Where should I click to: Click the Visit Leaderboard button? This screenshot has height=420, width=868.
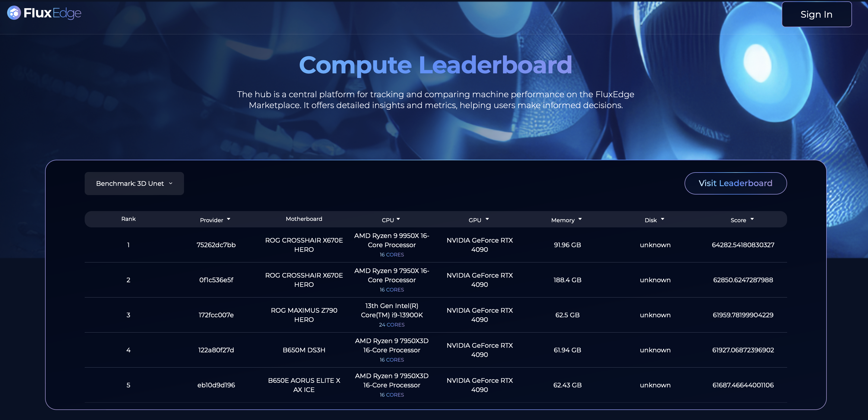[735, 183]
